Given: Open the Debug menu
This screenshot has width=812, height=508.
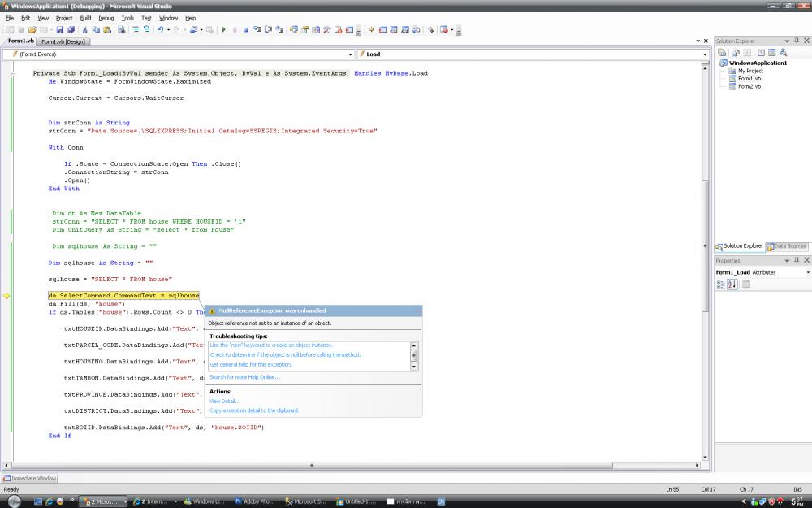Looking at the screenshot, I should (106, 18).
